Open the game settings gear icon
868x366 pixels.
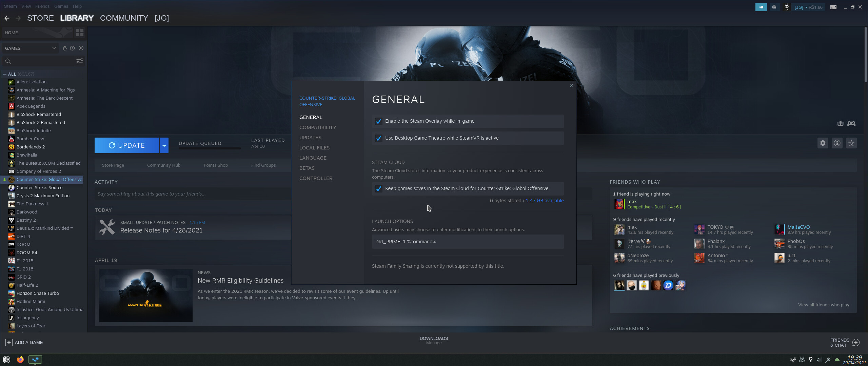pos(823,143)
